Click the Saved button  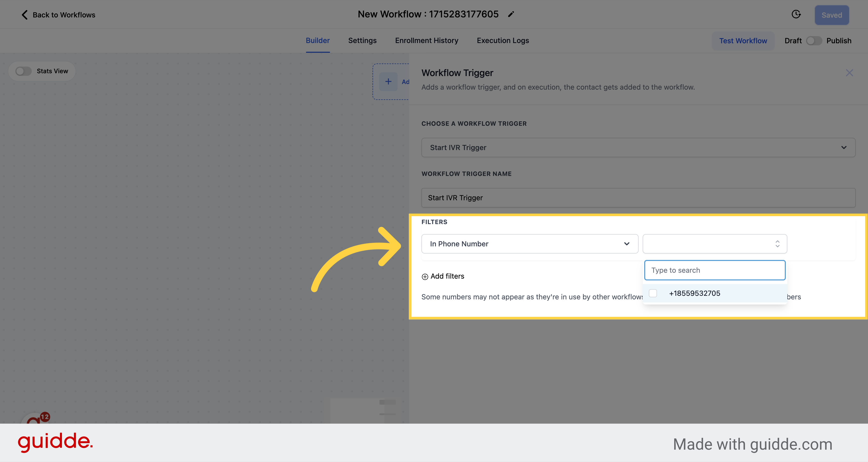[x=832, y=15]
